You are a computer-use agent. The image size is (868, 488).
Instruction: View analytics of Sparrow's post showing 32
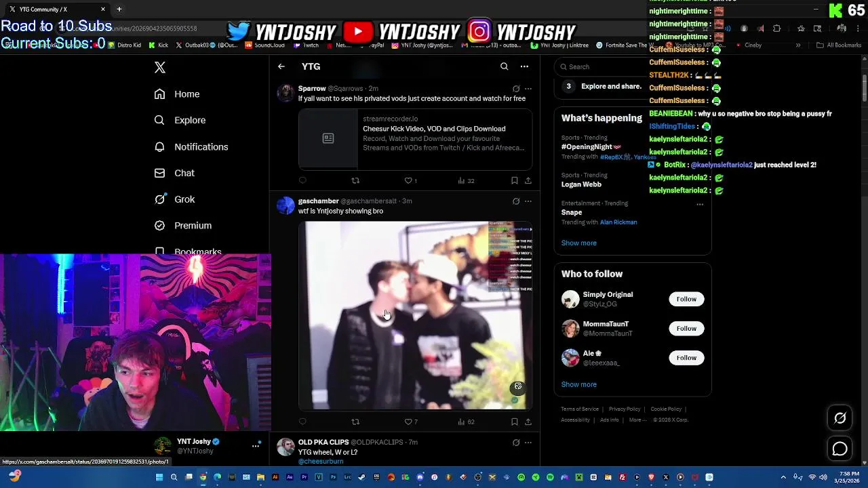tap(466, 180)
